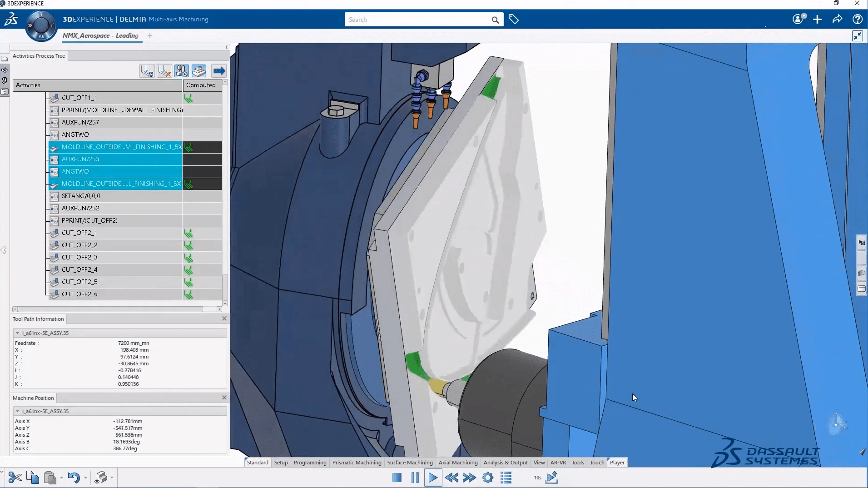Image resolution: width=868 pixels, height=488 pixels.
Task: Open the Analysis & Output tab
Action: (x=506, y=463)
